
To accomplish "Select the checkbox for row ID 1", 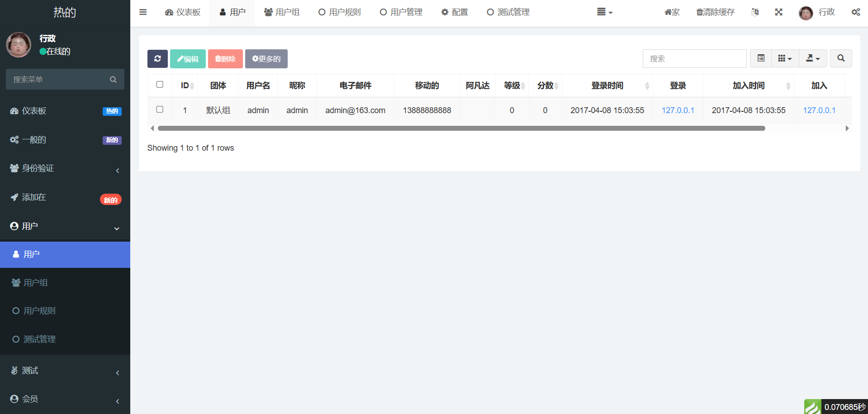I will (160, 109).
